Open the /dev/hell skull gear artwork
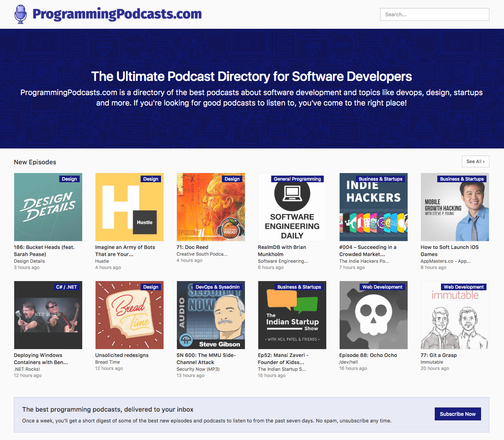504x440 pixels. coord(373,315)
